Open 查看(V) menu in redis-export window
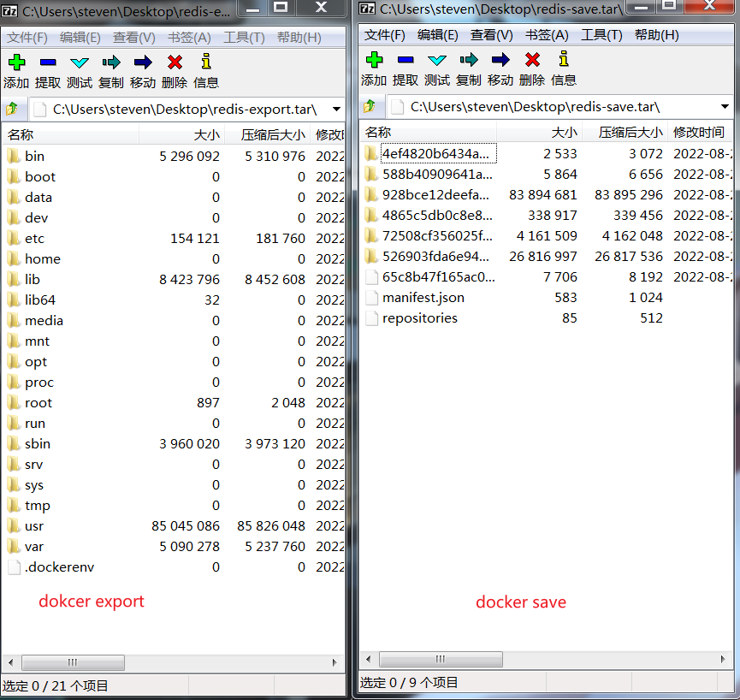This screenshot has width=740, height=700. click(134, 38)
